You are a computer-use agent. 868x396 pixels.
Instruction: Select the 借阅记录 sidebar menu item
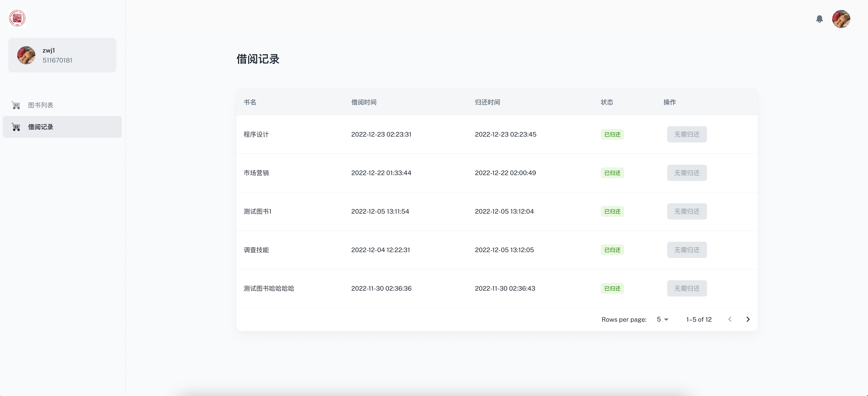[41, 127]
